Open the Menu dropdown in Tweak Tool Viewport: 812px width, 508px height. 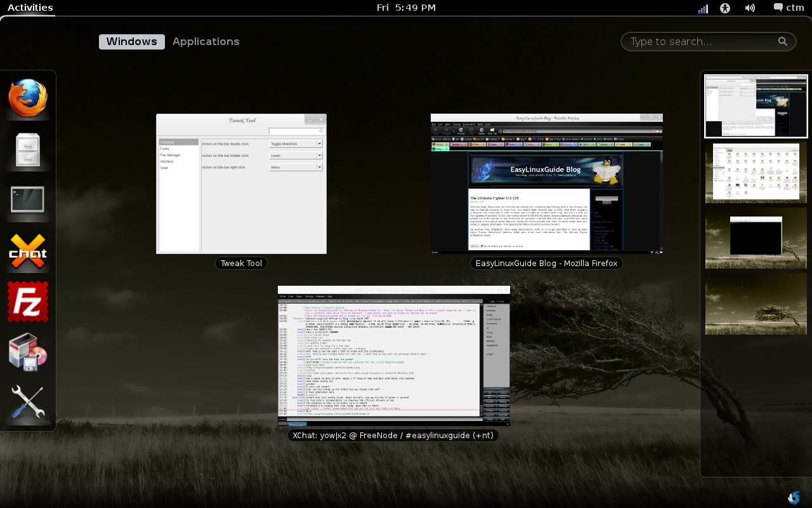(296, 167)
